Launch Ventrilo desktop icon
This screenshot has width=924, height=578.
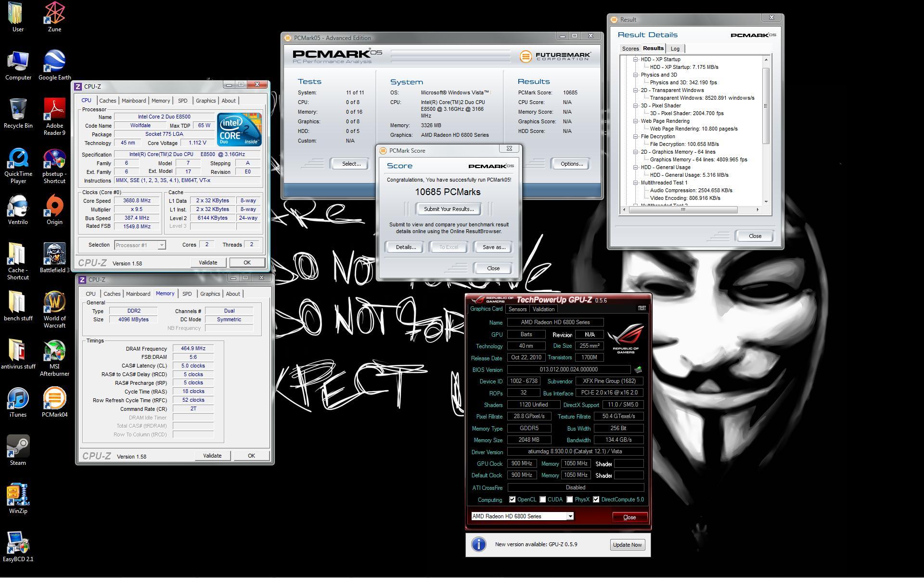(x=18, y=210)
